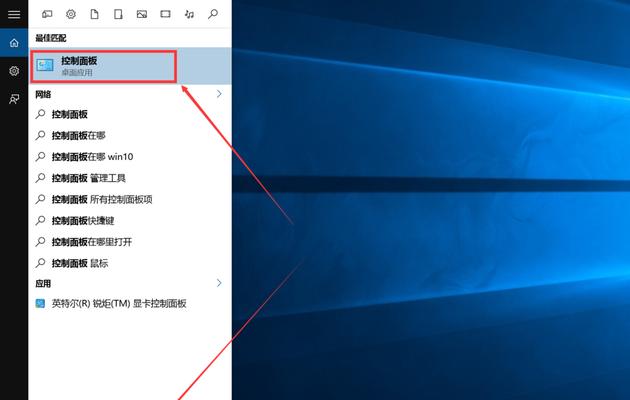
Task: Filter search results by Photos icon
Action: point(142,14)
